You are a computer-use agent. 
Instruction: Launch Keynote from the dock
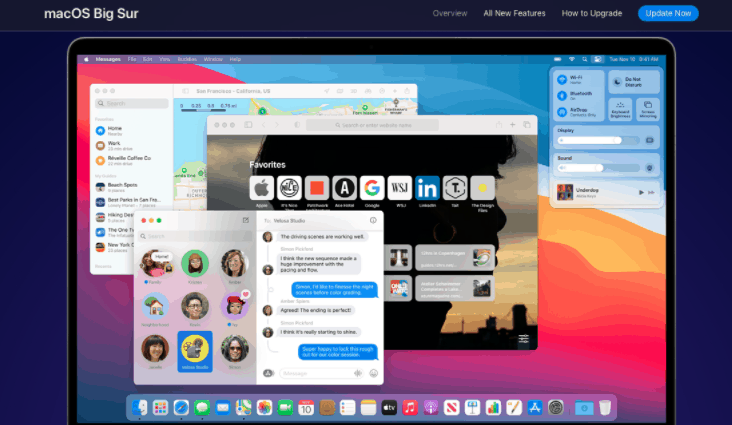pos(472,408)
